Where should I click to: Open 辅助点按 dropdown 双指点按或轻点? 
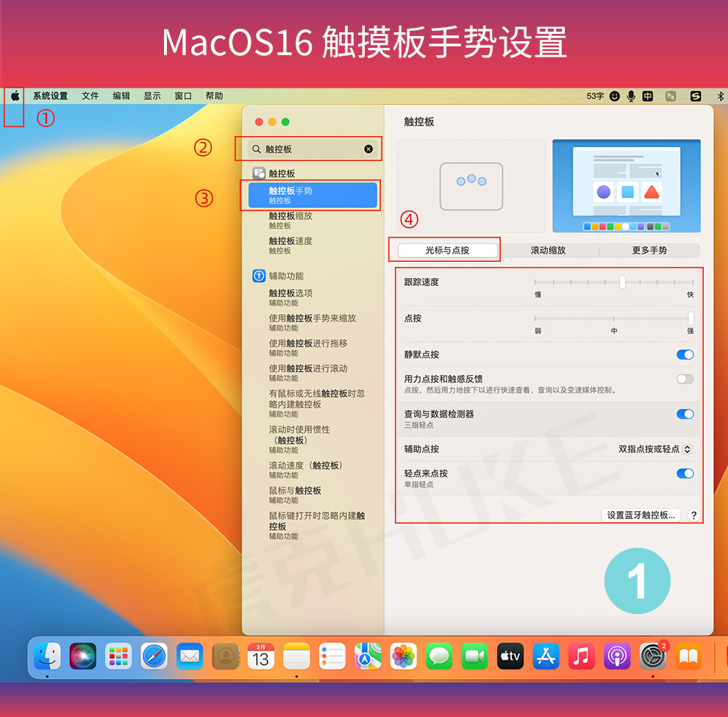click(x=654, y=449)
